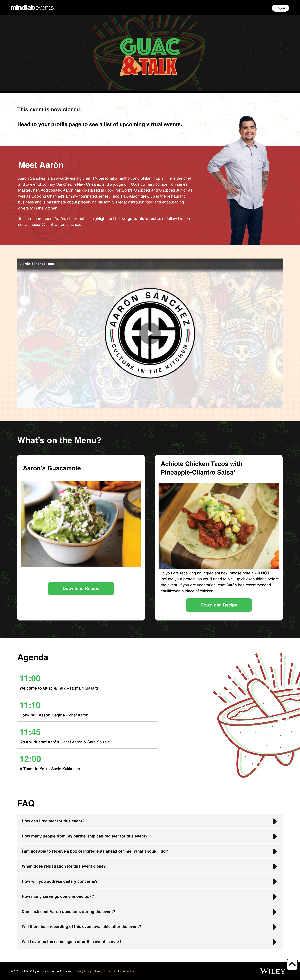Open the registration close date FAQ
Viewport: 300px width, 980px height.
(150, 866)
